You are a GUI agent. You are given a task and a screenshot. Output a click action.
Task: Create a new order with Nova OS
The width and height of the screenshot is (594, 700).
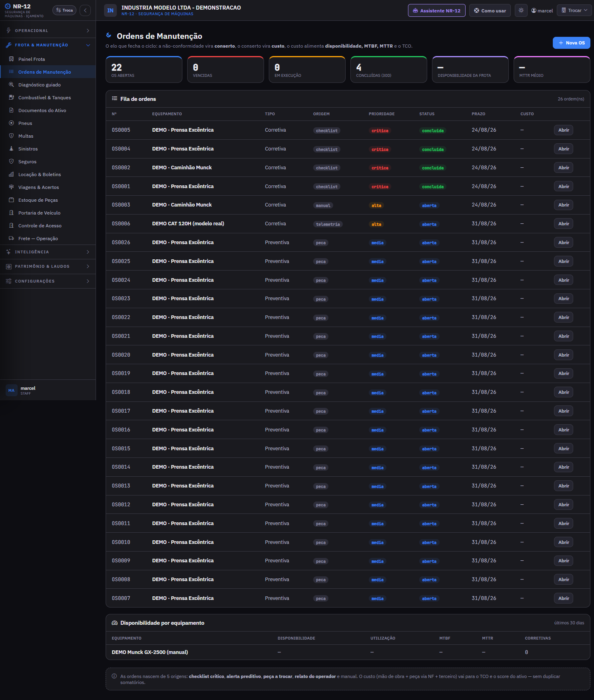[x=571, y=43]
